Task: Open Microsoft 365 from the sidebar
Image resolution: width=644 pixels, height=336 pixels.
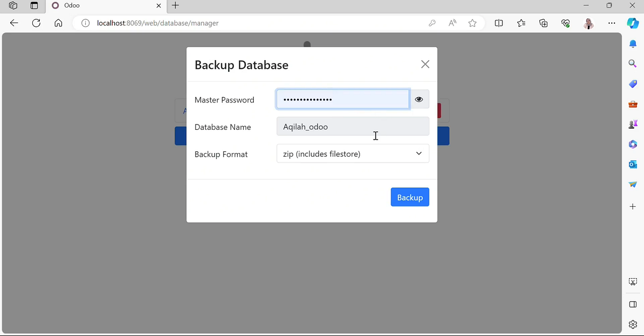Action: (632, 144)
